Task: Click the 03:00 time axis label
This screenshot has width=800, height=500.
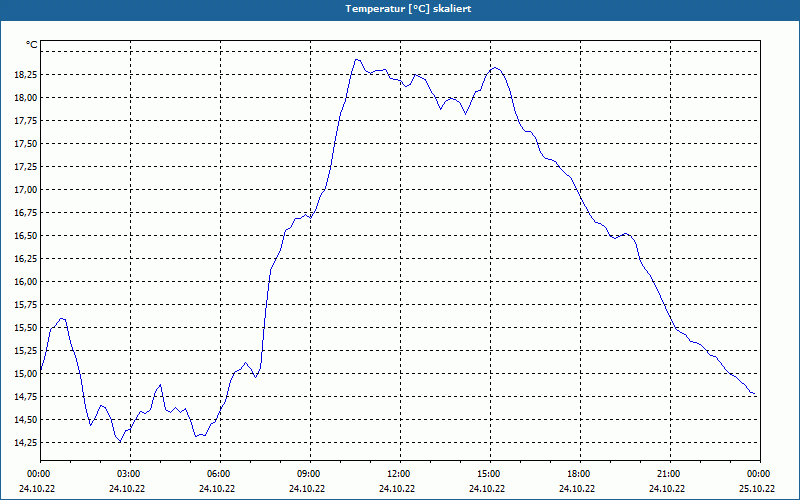Action: (x=130, y=474)
